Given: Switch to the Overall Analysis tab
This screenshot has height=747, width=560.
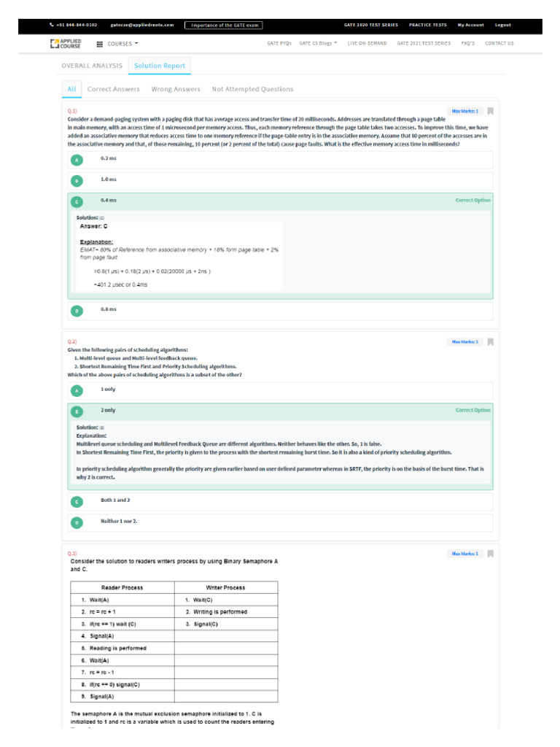Looking at the screenshot, I should click(92, 66).
